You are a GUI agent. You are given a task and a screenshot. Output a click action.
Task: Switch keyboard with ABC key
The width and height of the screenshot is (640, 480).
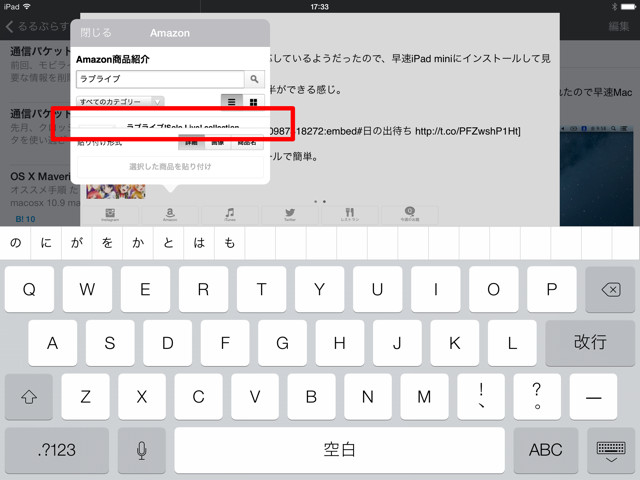(546, 450)
